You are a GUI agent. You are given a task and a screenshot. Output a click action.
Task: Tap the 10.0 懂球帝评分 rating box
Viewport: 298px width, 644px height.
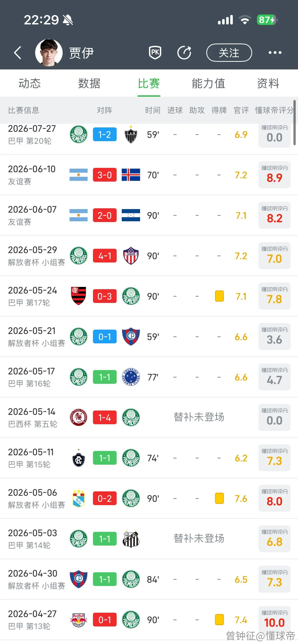[x=275, y=620]
